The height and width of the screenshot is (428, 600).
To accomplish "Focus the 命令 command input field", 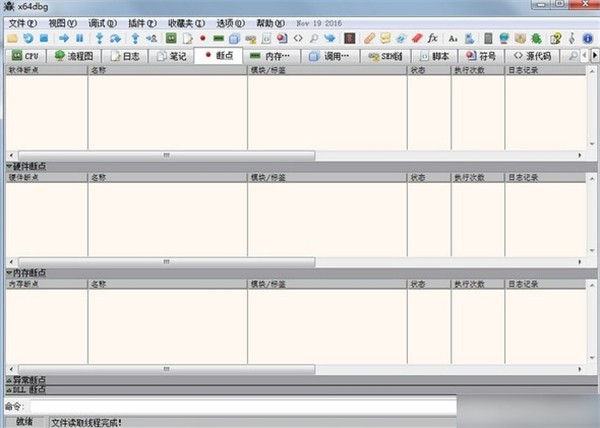I will tap(243, 406).
